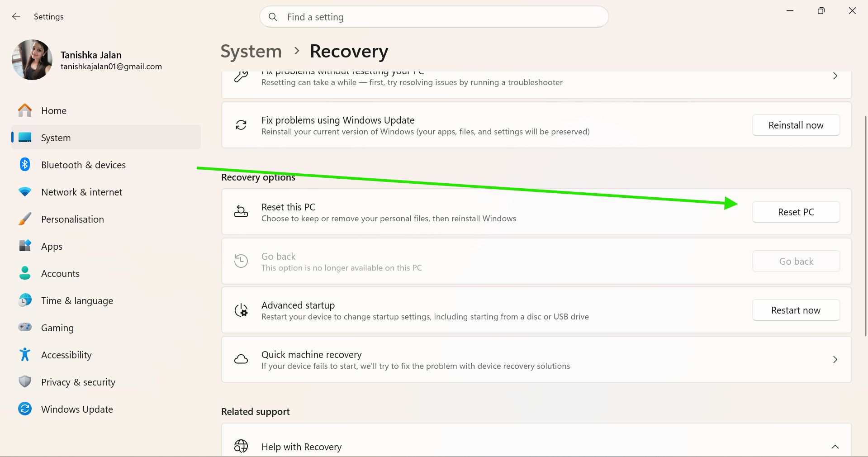Click the Reset PC button
Viewport: 868px width, 457px height.
click(x=796, y=212)
